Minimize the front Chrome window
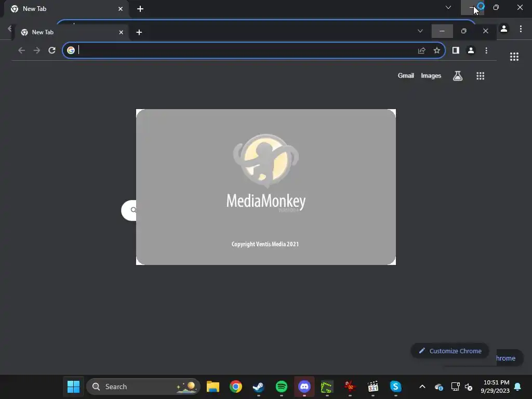532x399 pixels. [442, 31]
